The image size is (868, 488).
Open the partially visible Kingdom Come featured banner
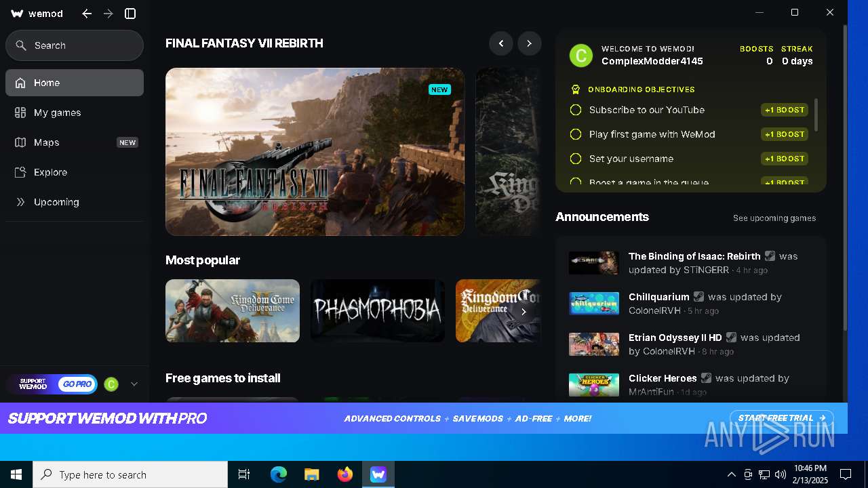point(508,152)
